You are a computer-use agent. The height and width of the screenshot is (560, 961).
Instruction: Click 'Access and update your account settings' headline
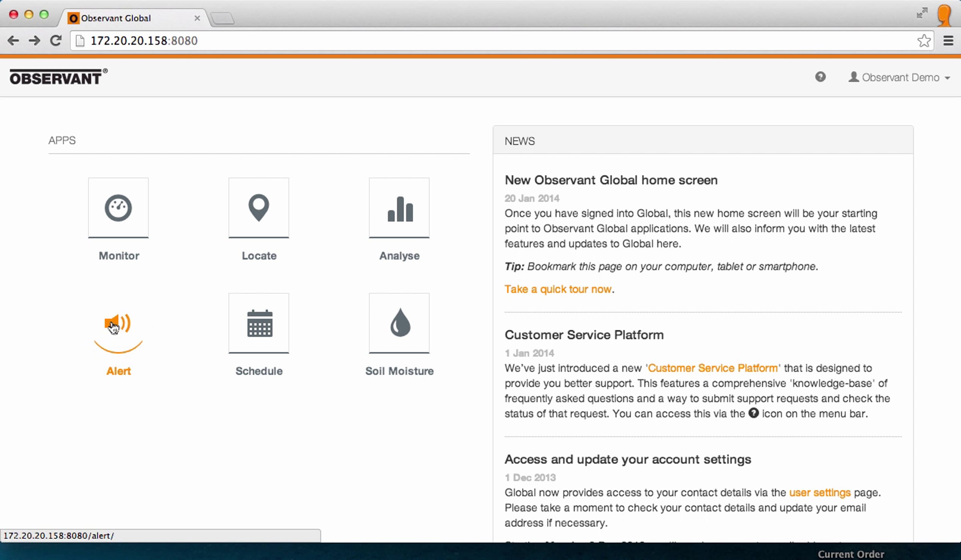tap(628, 460)
